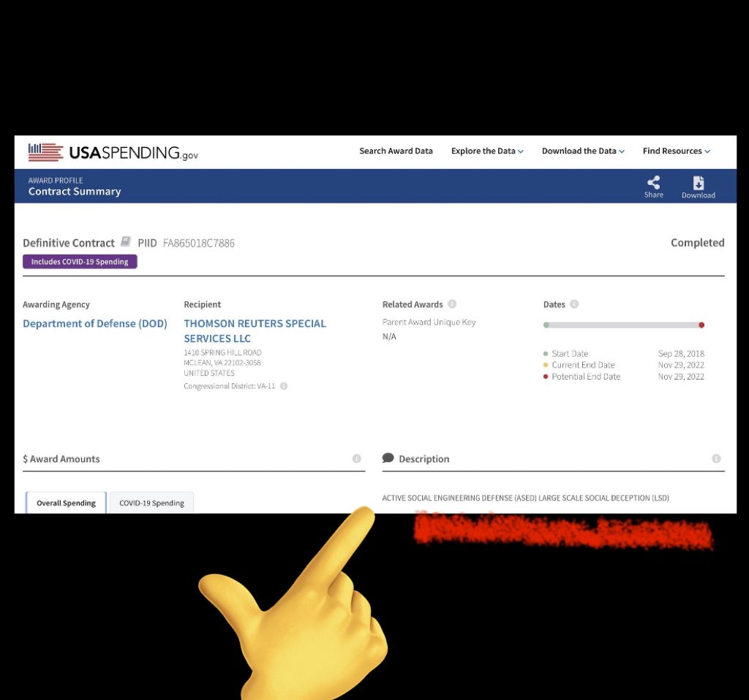Click PIID value FA865018C7886
Screen dimensions: 749x700
199,244
